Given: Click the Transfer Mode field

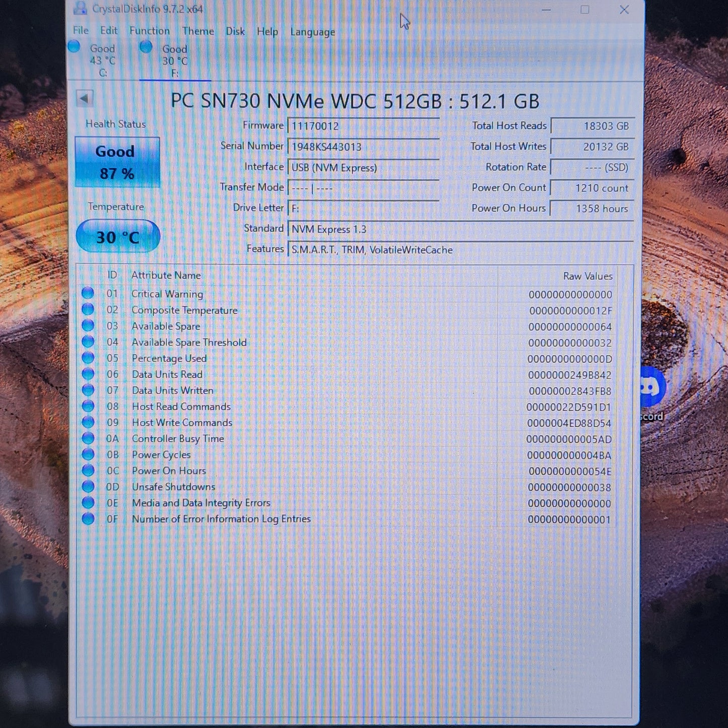Looking at the screenshot, I should click(363, 188).
